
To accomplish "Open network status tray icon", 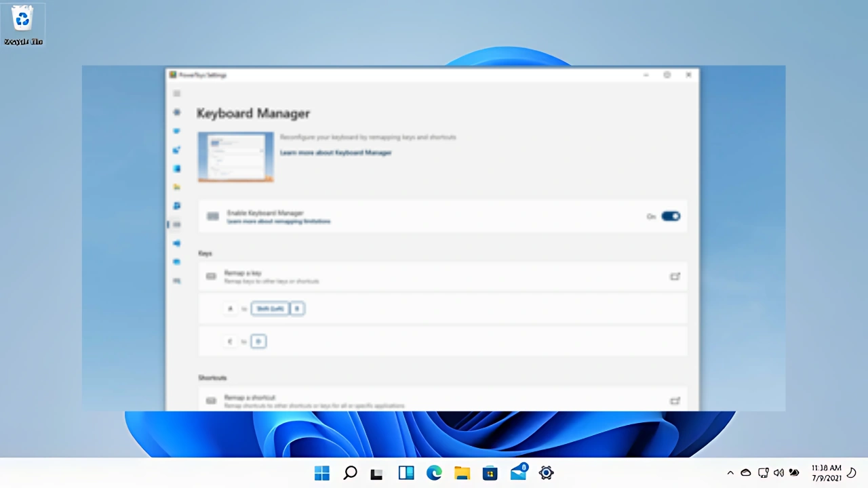I will point(763,473).
